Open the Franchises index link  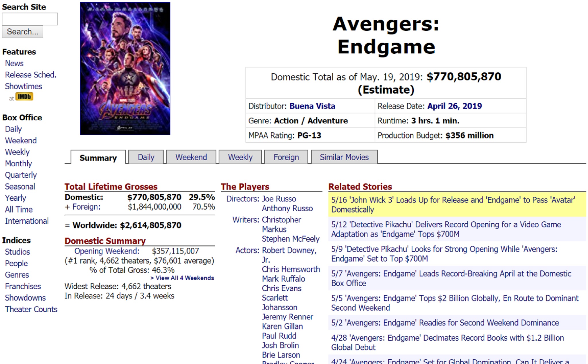23,286
